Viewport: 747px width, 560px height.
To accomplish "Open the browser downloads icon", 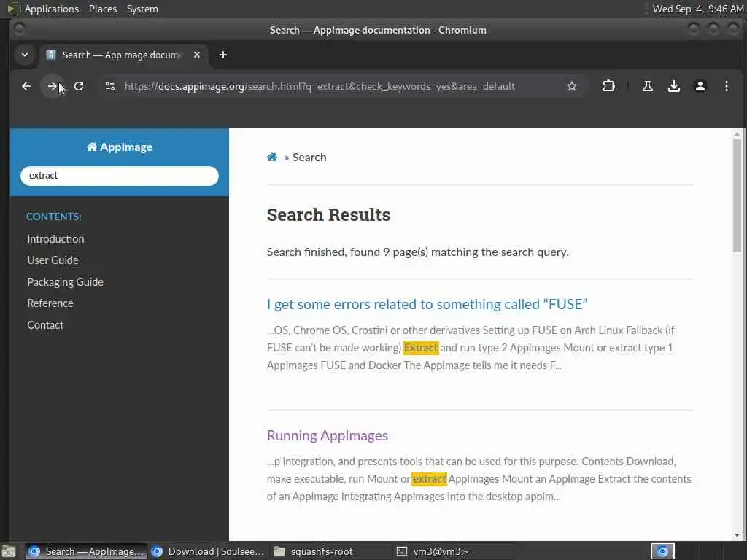I will [673, 86].
